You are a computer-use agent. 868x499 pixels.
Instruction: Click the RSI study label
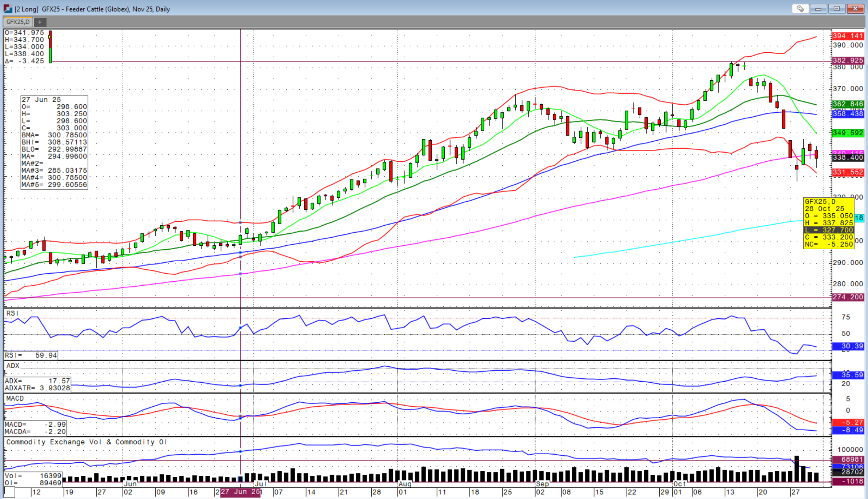(12, 313)
